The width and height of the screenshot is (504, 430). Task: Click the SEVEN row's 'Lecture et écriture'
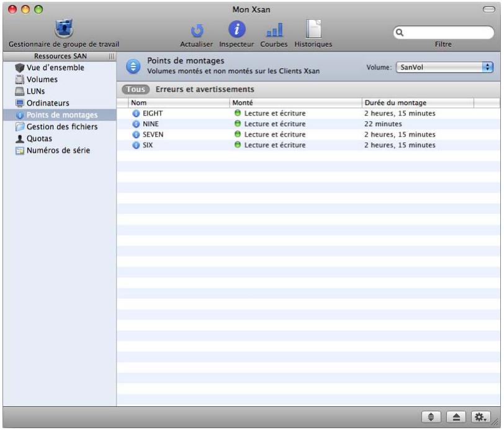pos(275,135)
